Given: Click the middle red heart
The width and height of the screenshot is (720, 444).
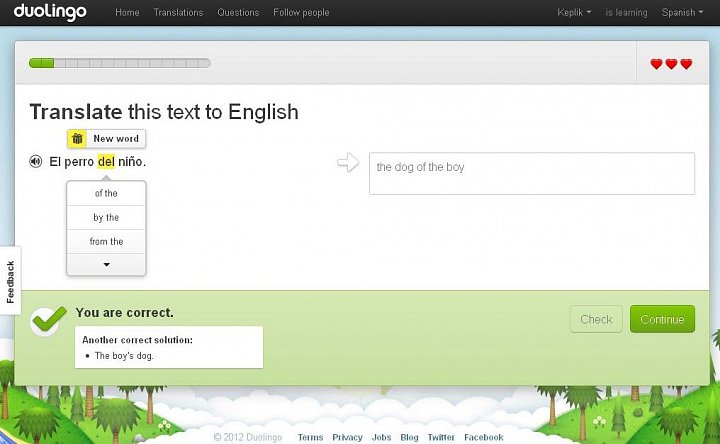Looking at the screenshot, I should click(671, 64).
